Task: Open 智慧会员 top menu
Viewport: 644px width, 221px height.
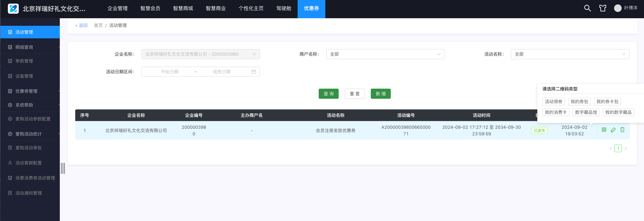Action: click(150, 8)
